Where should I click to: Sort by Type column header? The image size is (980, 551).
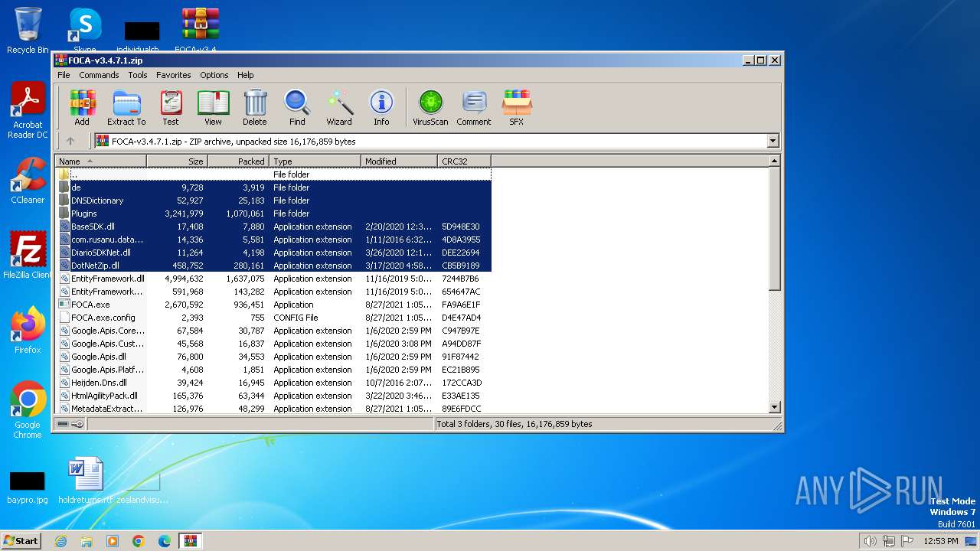pos(315,161)
